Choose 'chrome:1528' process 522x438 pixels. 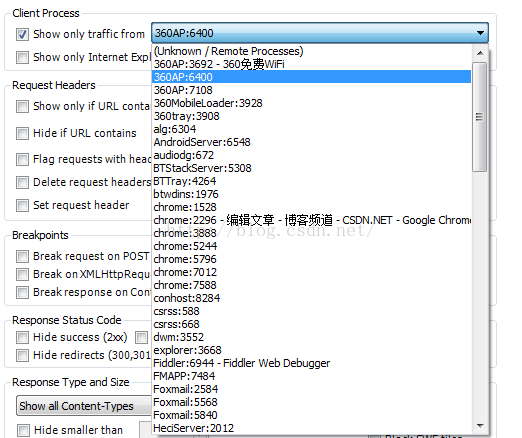point(312,207)
